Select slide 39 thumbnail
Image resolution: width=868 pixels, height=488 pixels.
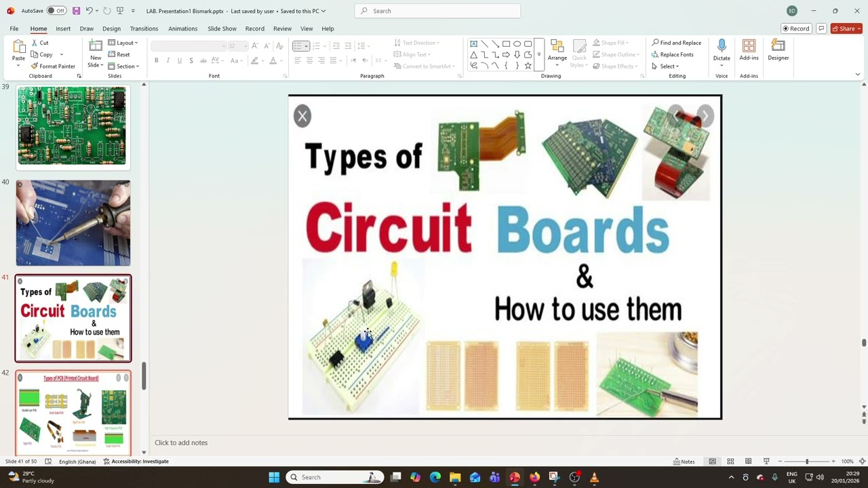click(x=72, y=125)
